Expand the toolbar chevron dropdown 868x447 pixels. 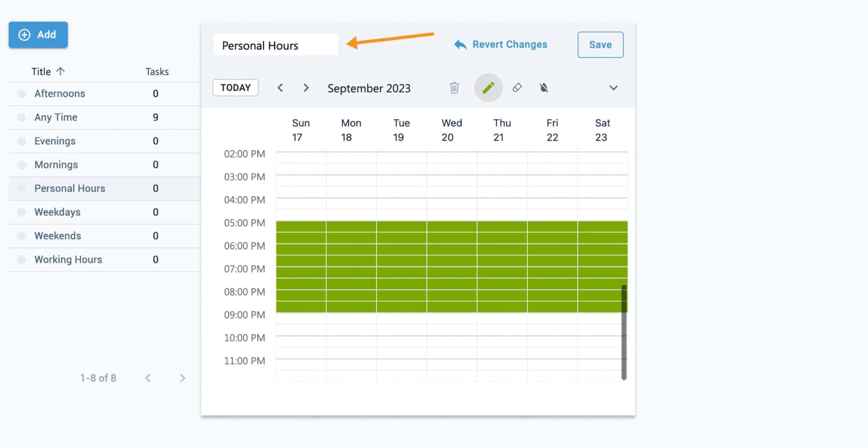coord(613,88)
